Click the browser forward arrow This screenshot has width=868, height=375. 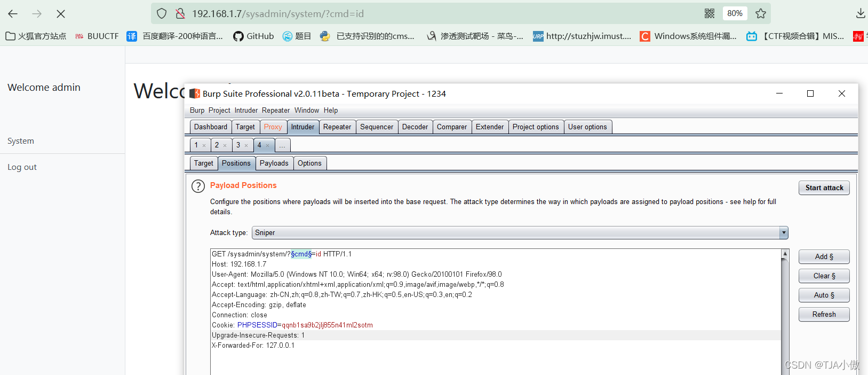point(37,14)
